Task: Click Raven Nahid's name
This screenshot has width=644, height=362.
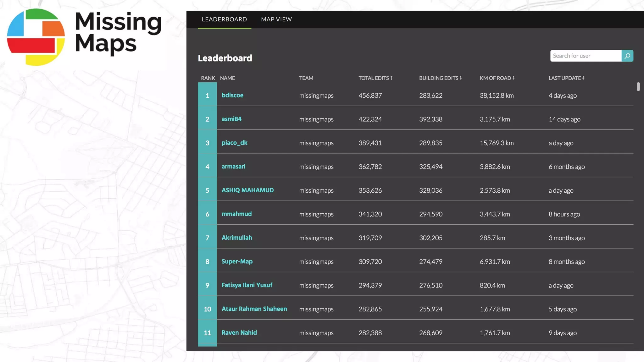Action: click(239, 332)
